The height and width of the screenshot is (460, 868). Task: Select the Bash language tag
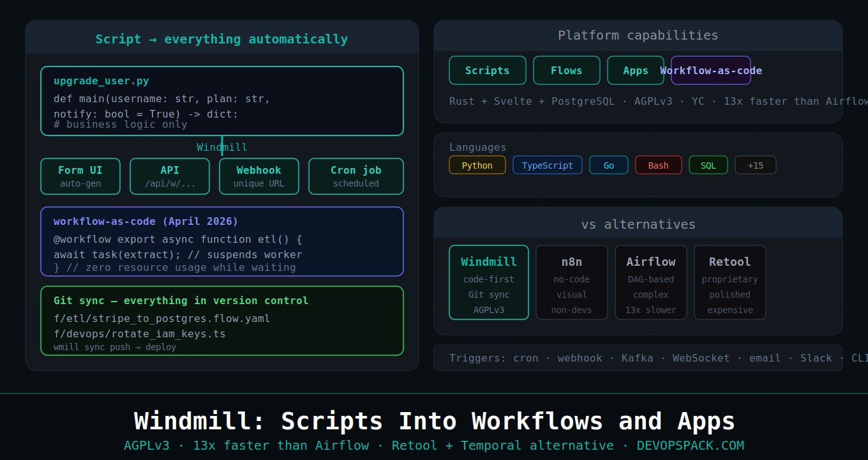(x=659, y=165)
